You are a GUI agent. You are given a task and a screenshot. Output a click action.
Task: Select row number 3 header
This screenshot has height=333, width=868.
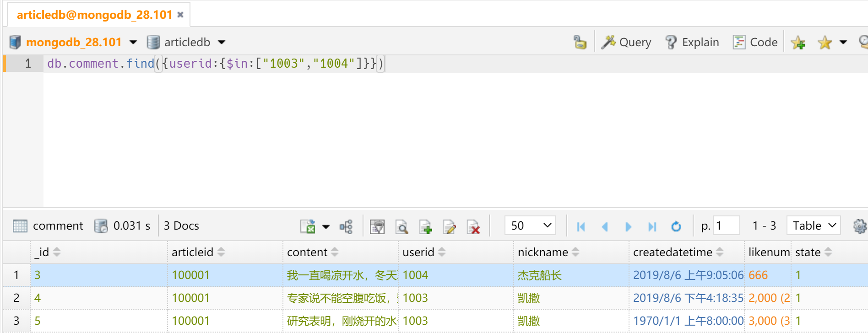tap(16, 321)
